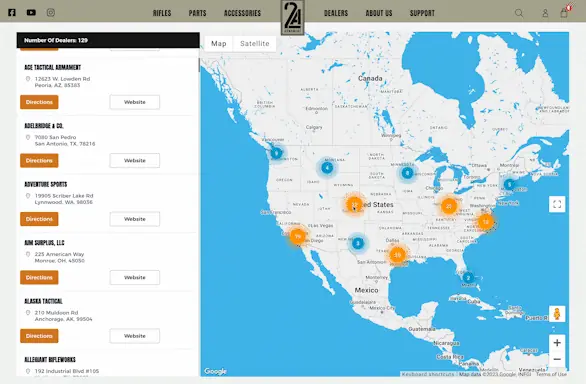
Task: Select the Alaska Tactical heading
Action: pyautogui.click(x=43, y=301)
